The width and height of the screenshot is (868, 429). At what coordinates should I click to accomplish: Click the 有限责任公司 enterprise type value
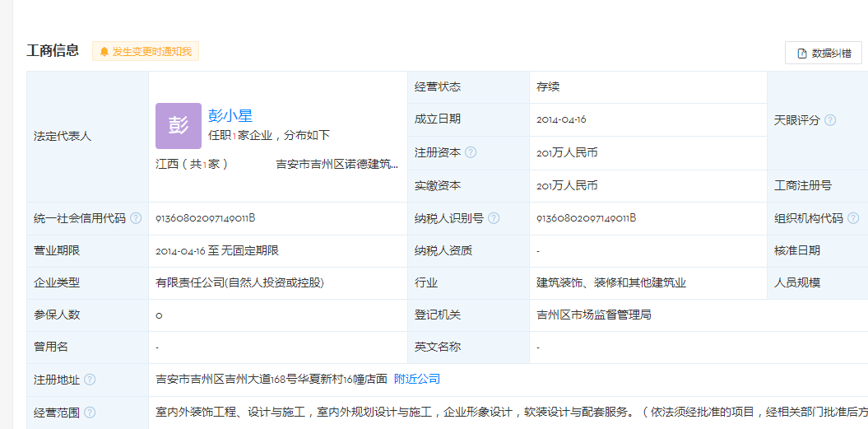(239, 282)
